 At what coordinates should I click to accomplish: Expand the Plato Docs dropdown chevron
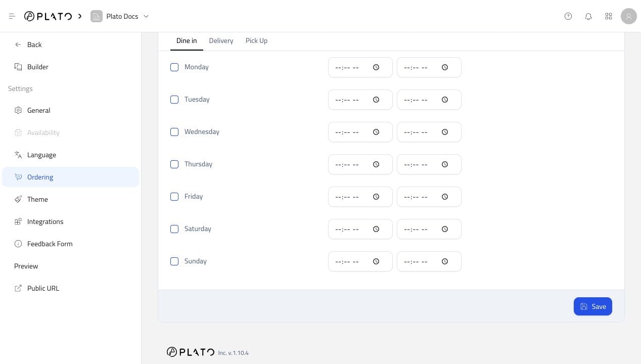click(x=146, y=16)
